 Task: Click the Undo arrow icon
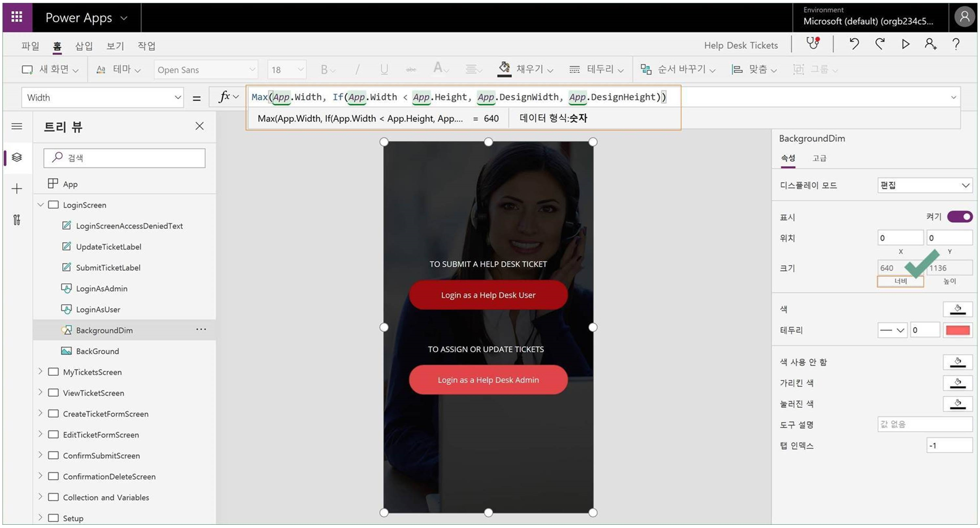pos(854,44)
